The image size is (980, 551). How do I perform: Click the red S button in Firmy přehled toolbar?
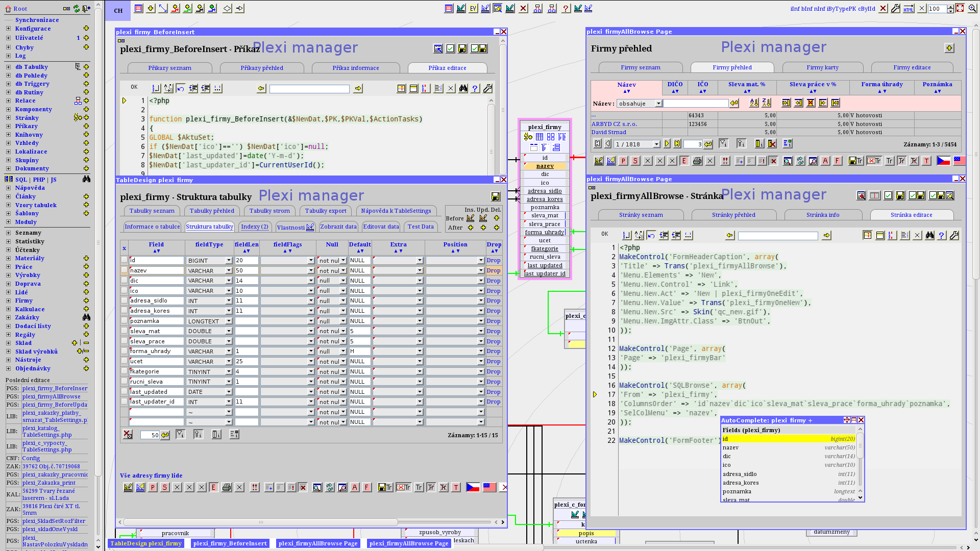coord(635,161)
